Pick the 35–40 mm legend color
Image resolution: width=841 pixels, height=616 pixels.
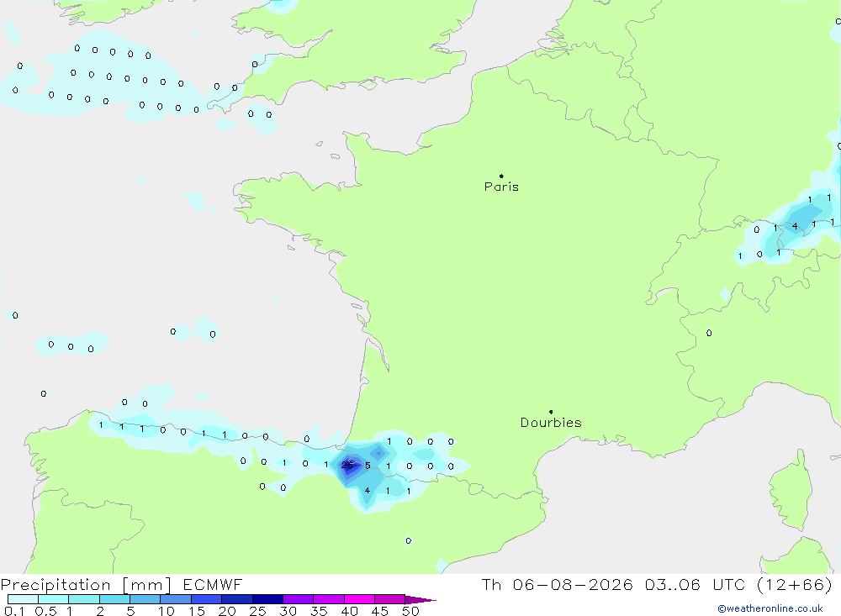(328, 599)
